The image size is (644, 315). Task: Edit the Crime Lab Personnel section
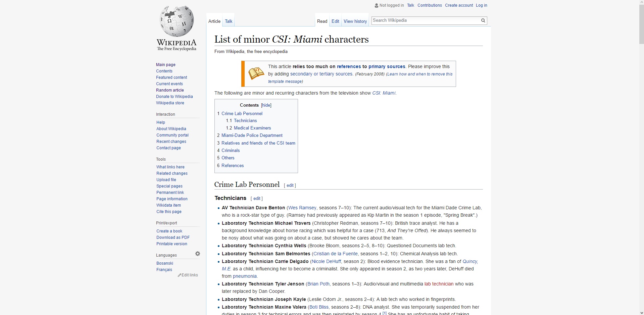(290, 186)
